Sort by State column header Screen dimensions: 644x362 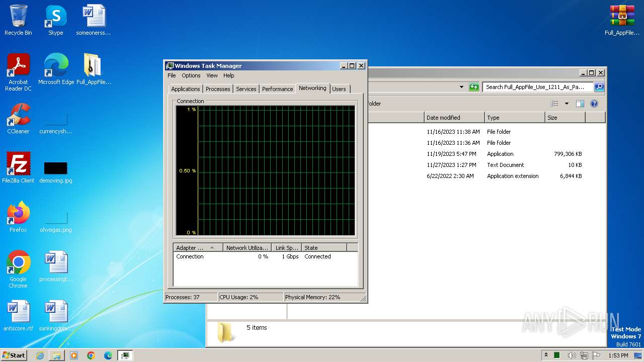pyautogui.click(x=324, y=248)
